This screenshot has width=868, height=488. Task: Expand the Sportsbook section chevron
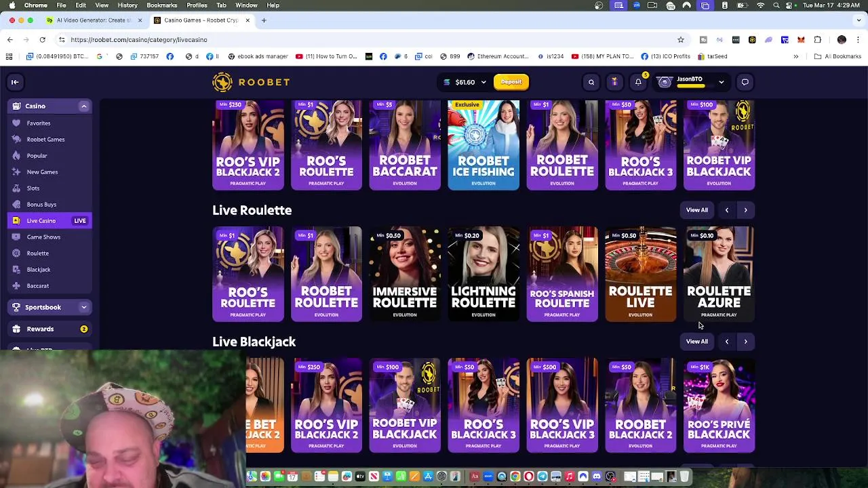pyautogui.click(x=84, y=308)
